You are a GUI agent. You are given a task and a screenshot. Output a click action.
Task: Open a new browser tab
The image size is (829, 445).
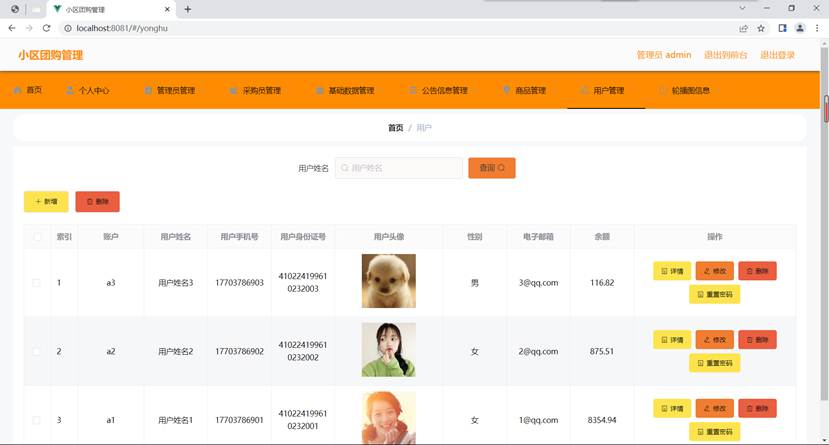pyautogui.click(x=188, y=9)
